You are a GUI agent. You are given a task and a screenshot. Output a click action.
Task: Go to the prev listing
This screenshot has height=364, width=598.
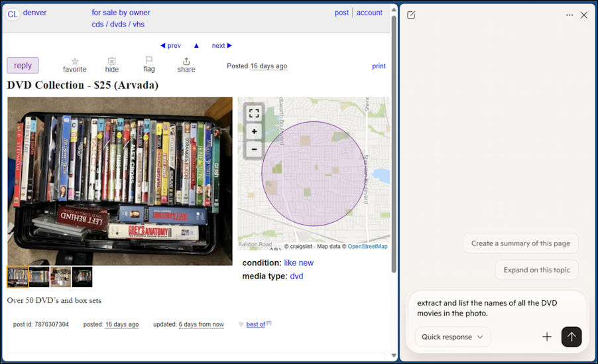coord(170,46)
